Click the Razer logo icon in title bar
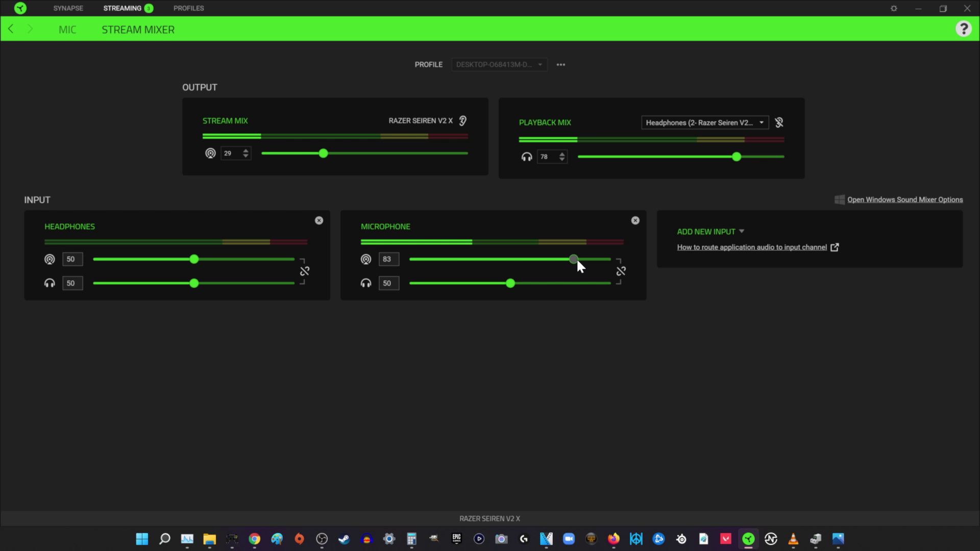This screenshot has width=980, height=551. [20, 8]
